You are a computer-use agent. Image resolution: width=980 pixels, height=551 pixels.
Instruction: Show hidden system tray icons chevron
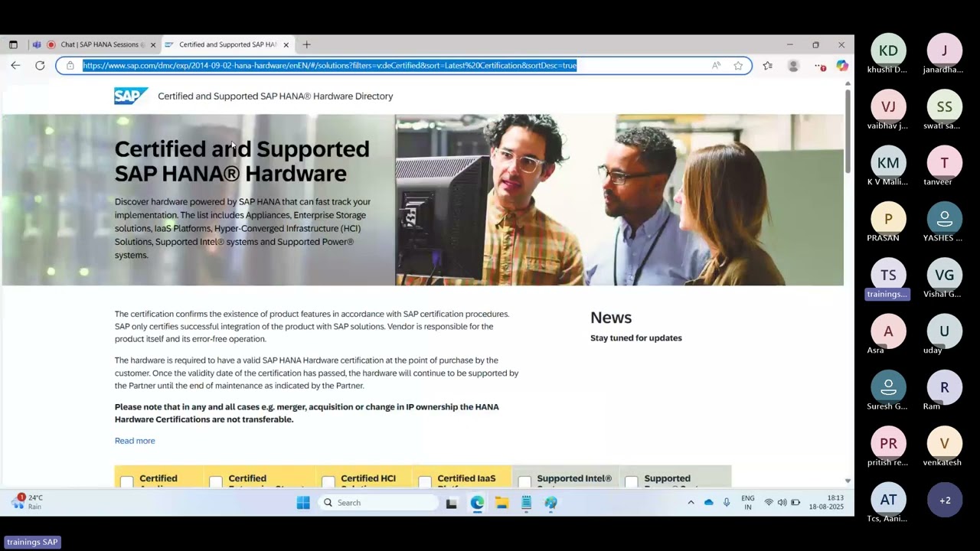pyautogui.click(x=691, y=503)
